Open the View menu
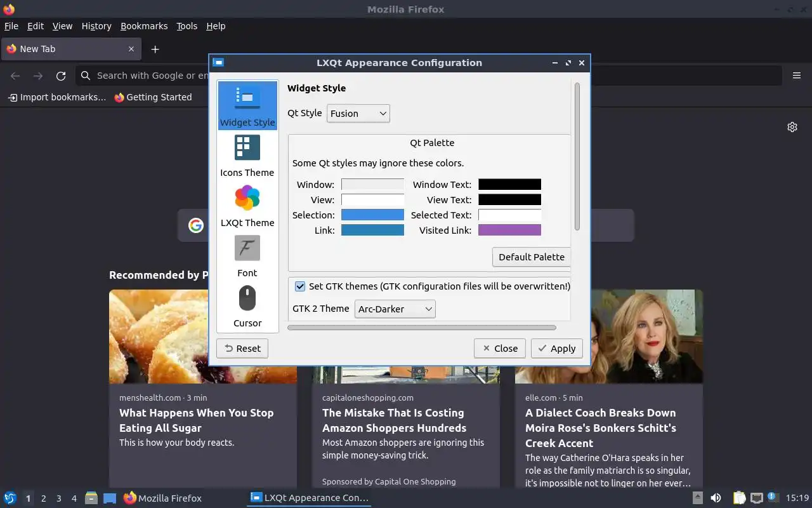 coord(62,26)
